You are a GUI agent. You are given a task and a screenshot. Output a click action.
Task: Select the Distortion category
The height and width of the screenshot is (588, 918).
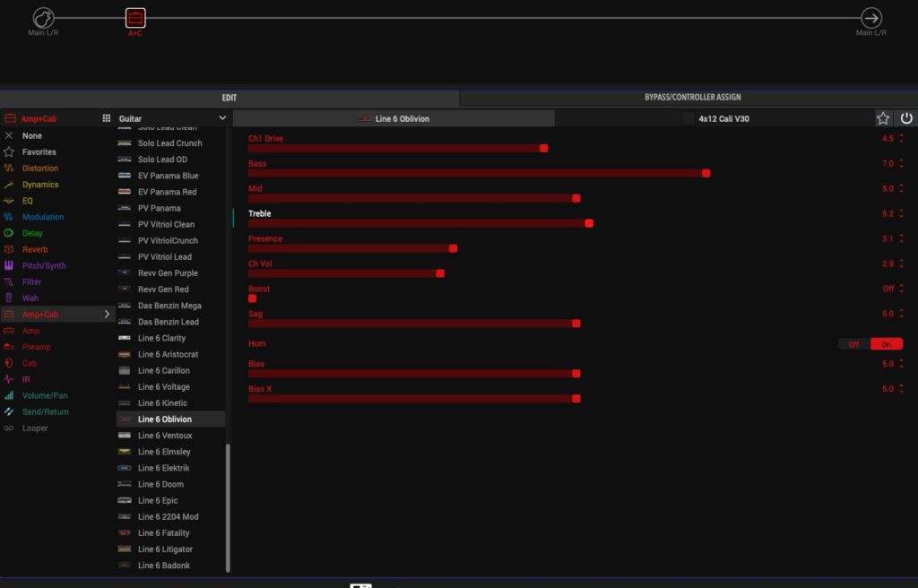(40, 169)
